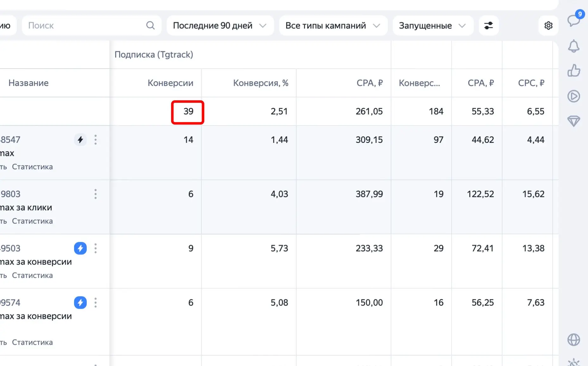Open the filter sliders settings icon
The image size is (588, 366).
(489, 25)
